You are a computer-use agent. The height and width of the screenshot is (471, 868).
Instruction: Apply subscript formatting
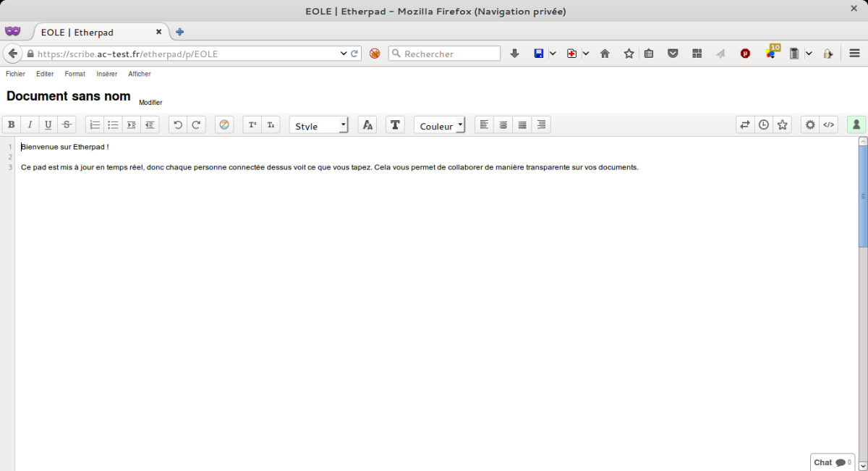pyautogui.click(x=271, y=124)
